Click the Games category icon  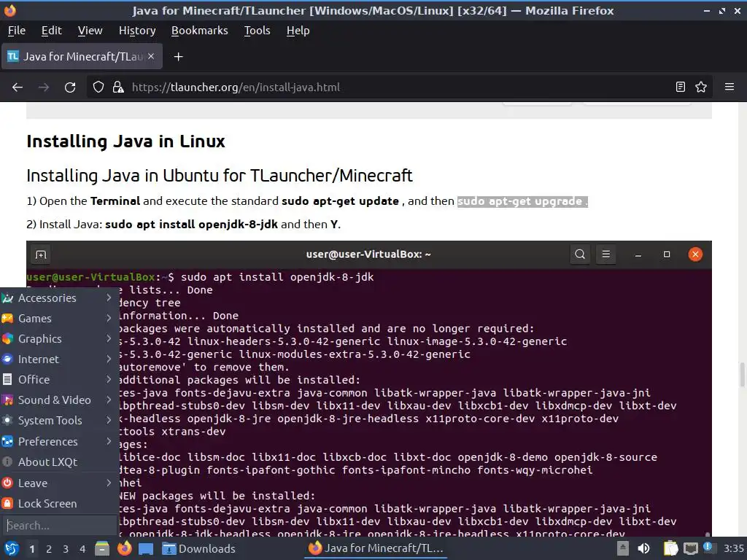pos(7,318)
